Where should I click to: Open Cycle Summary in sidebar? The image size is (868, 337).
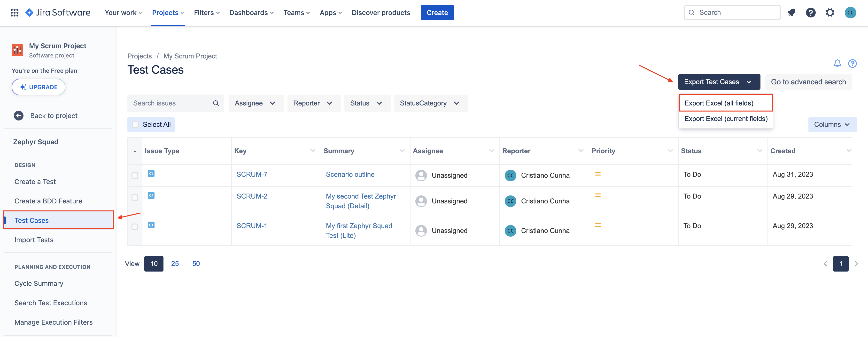(x=39, y=284)
